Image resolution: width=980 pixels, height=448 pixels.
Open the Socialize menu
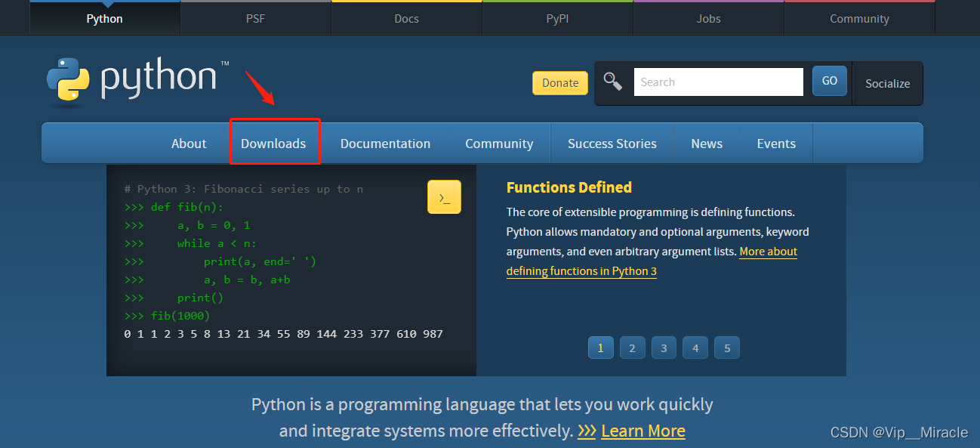click(888, 83)
